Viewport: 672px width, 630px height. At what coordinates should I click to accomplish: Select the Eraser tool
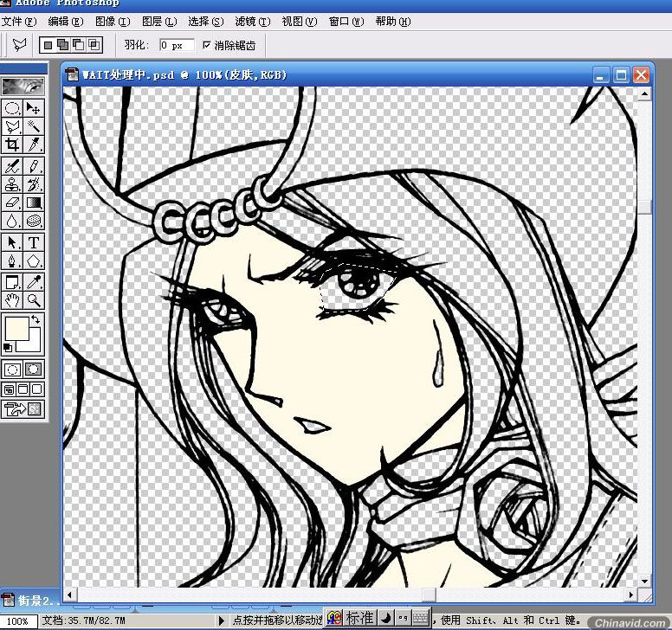click(x=12, y=202)
